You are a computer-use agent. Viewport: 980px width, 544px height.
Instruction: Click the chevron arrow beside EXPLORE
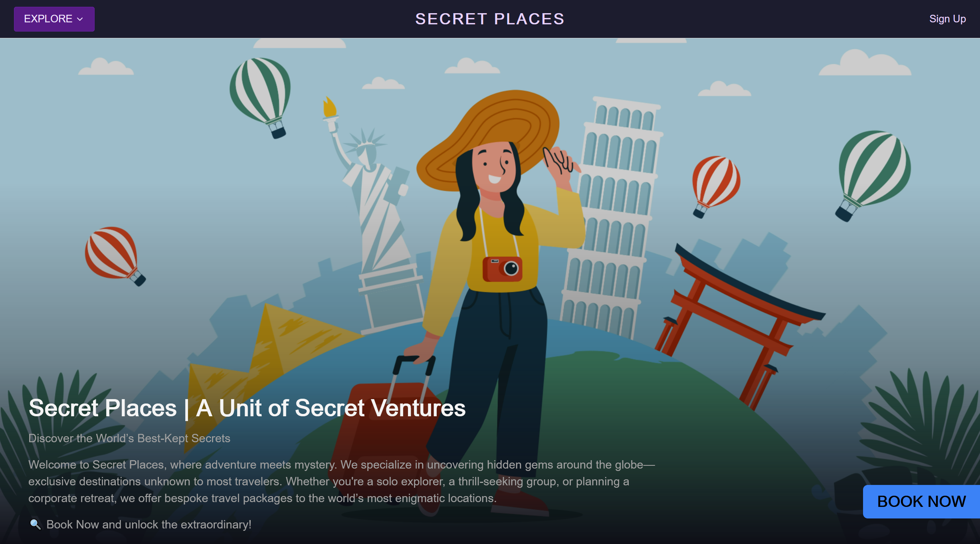click(80, 19)
